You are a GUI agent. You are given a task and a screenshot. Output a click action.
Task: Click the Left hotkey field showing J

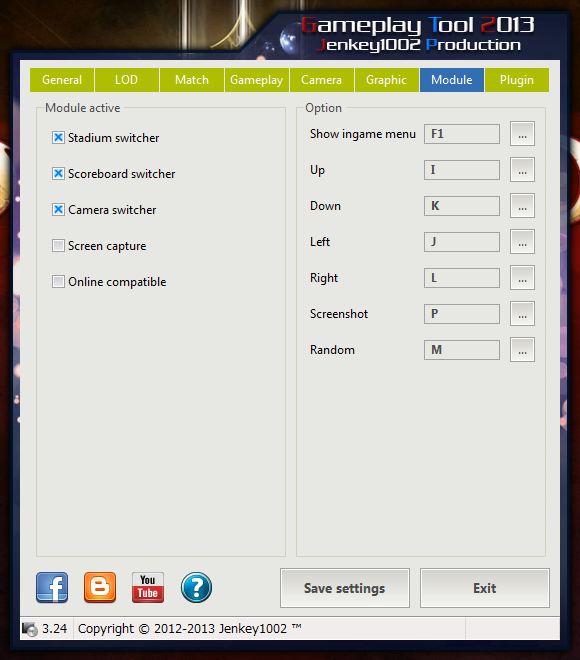(x=462, y=242)
